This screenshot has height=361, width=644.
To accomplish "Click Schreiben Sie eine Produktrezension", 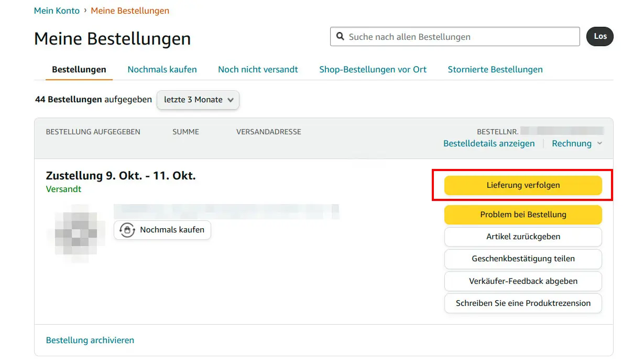I will click(523, 303).
